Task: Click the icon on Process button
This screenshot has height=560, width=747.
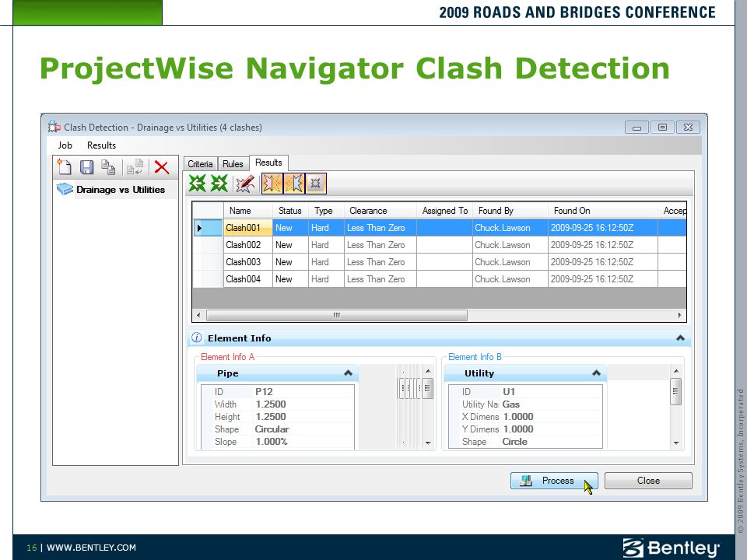Action: click(526, 481)
